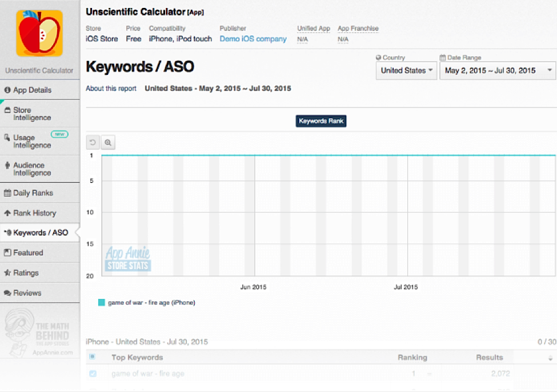Open the Demo iOS company publisher link

[253, 39]
